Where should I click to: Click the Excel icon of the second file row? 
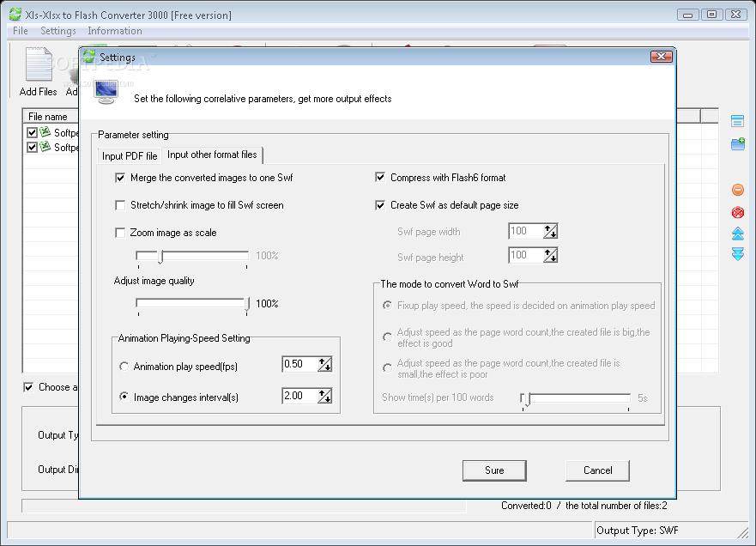pyautogui.click(x=45, y=147)
